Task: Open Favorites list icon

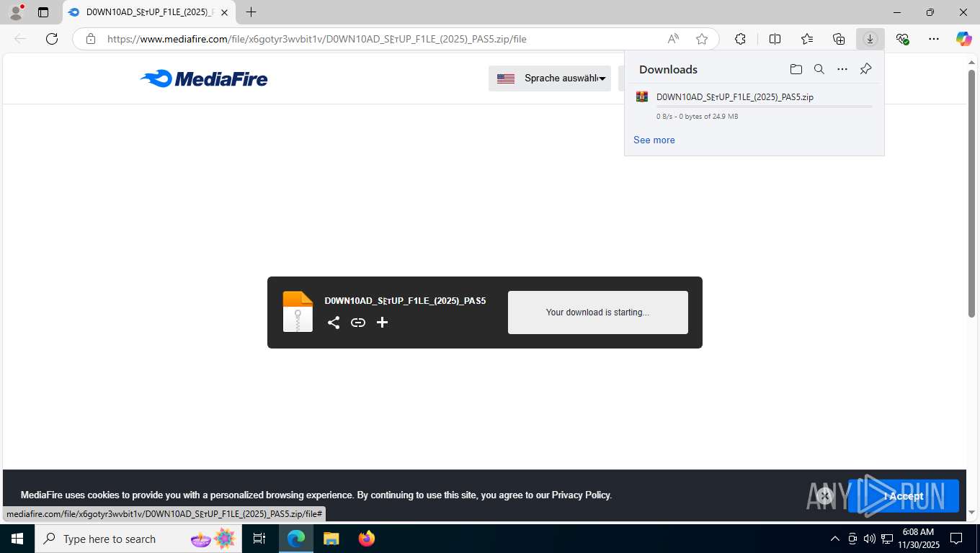Action: pos(807,39)
